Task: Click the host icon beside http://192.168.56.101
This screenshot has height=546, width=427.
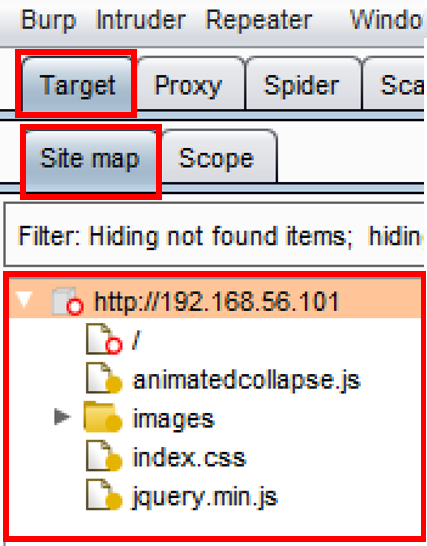Action: pos(67,301)
